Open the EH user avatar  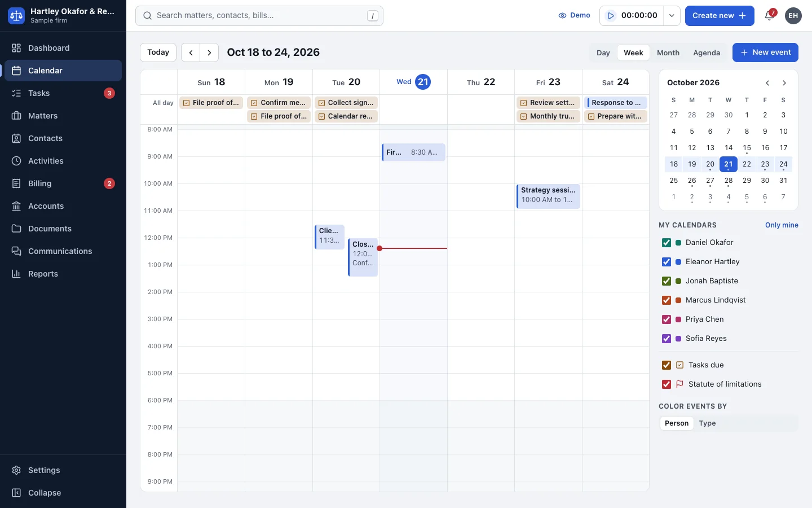(793, 16)
